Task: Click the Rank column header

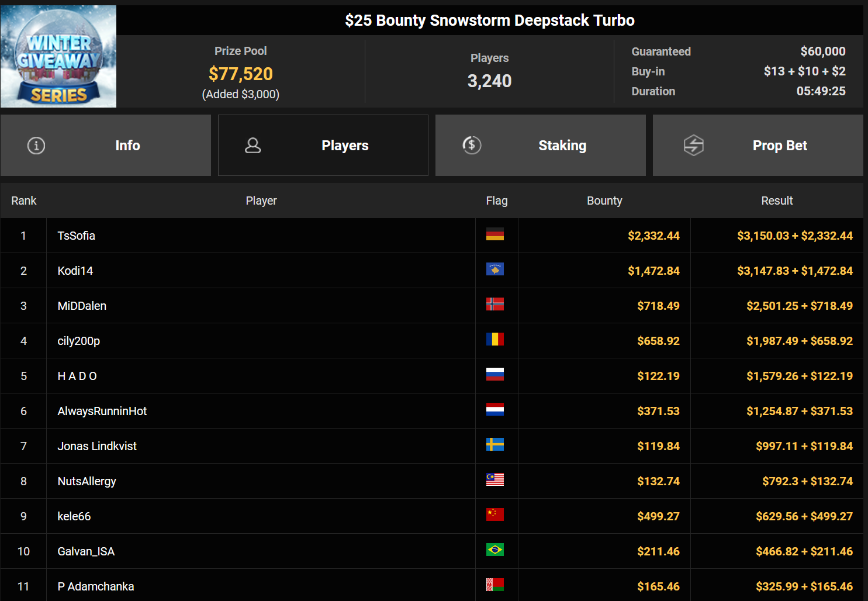Action: [24, 201]
